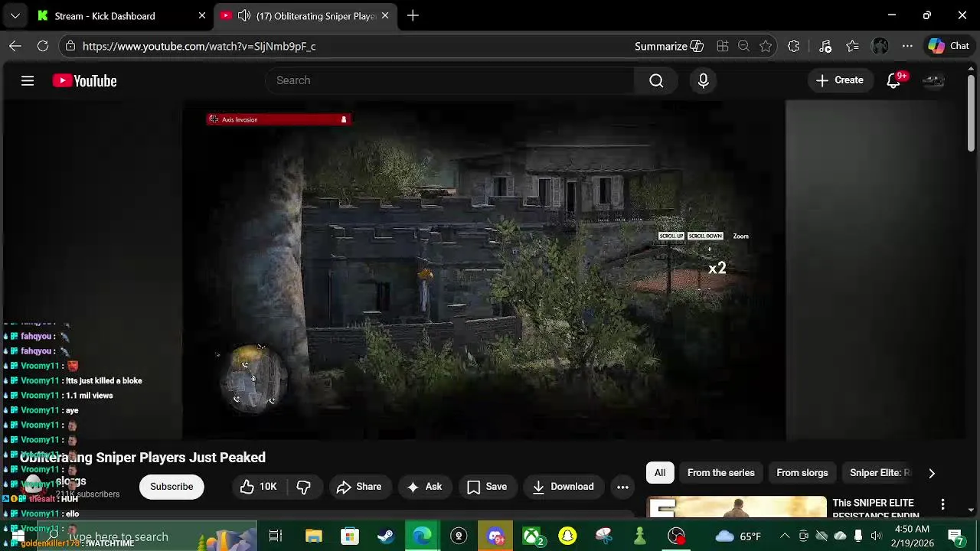
Task: Select the From the series chip
Action: [x=721, y=473]
